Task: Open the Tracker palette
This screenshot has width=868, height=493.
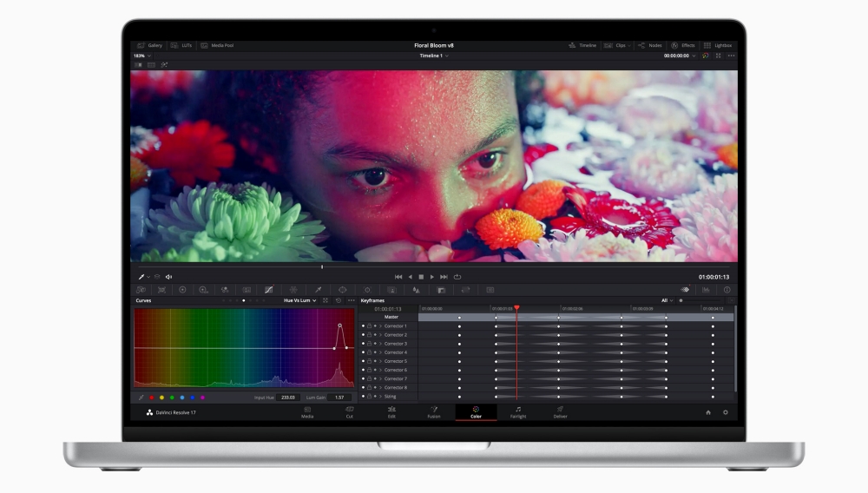Action: pos(367,290)
